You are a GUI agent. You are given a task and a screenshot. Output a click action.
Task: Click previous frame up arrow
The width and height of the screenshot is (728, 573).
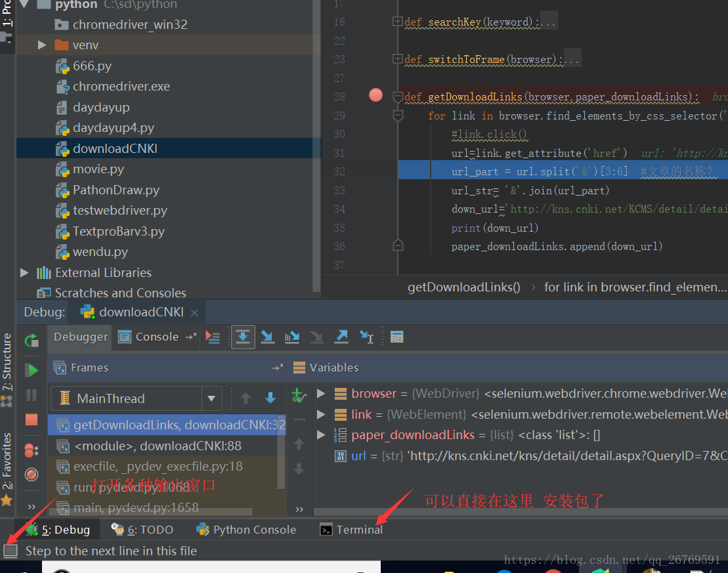coord(246,398)
